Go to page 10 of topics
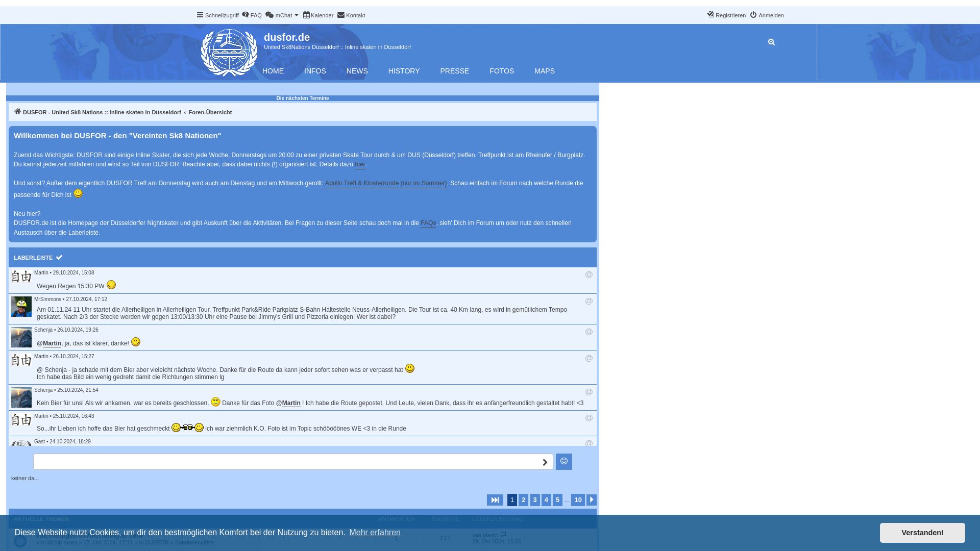 [578, 500]
